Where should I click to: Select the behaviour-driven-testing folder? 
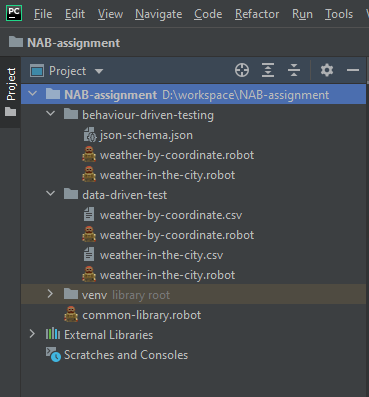point(148,115)
